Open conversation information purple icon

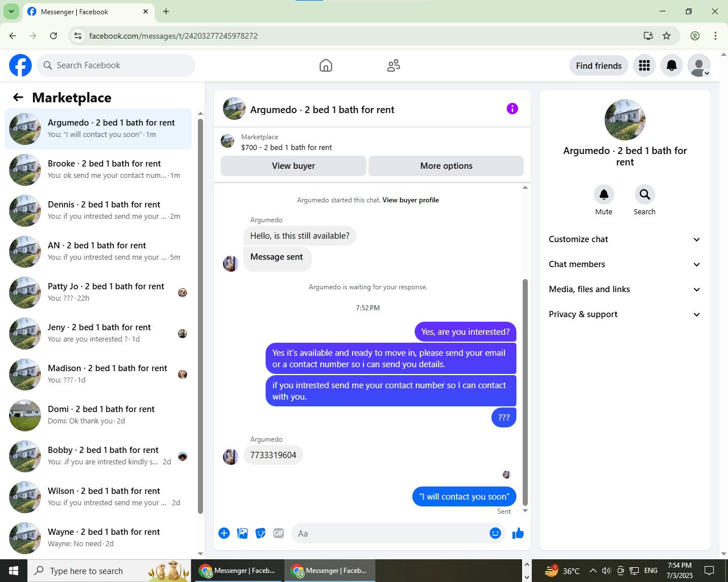(x=512, y=109)
